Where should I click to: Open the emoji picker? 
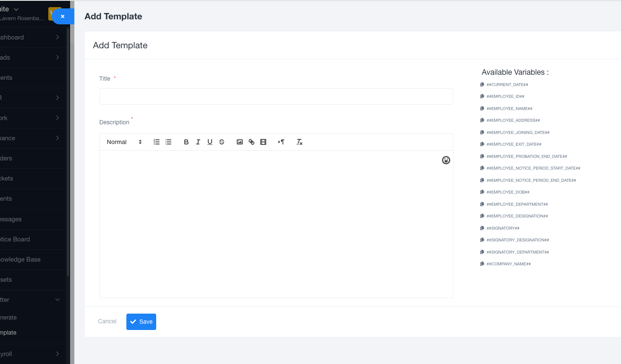[x=446, y=160]
